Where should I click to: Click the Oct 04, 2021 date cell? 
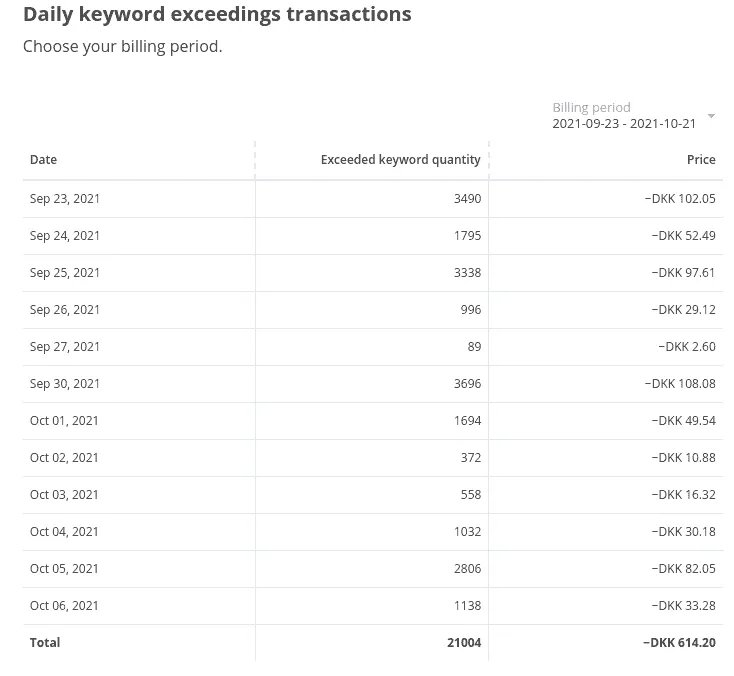64,532
